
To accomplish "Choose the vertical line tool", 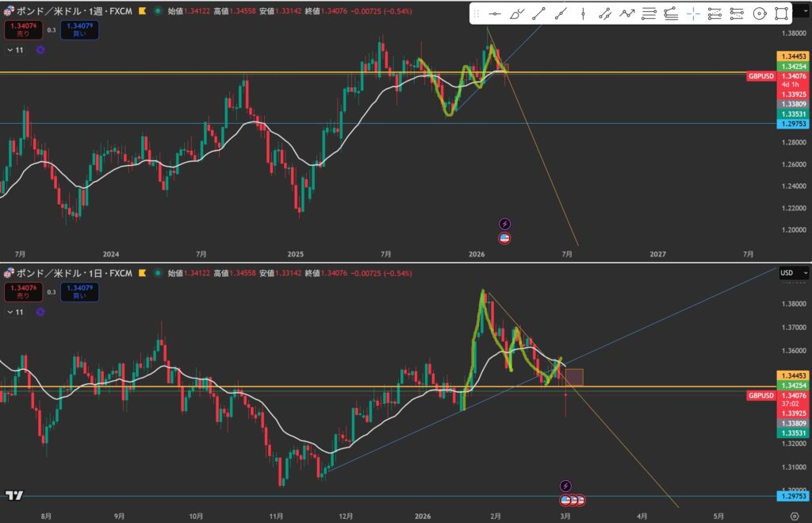I will pyautogui.click(x=583, y=13).
